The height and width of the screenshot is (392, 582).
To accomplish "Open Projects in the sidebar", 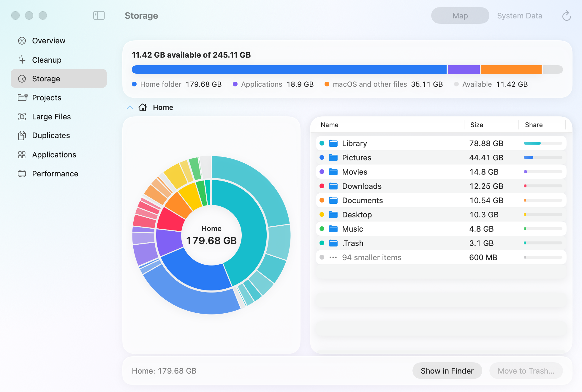I will 59,97.
